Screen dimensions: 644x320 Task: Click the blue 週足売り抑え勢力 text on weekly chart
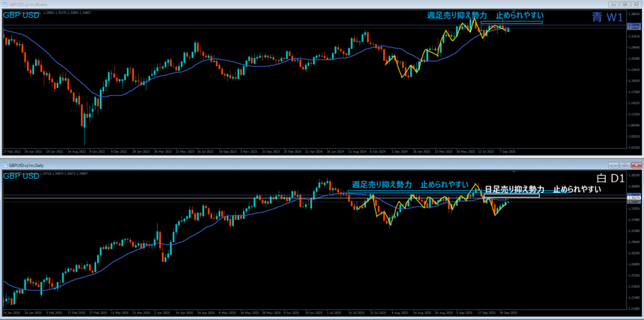pos(457,15)
